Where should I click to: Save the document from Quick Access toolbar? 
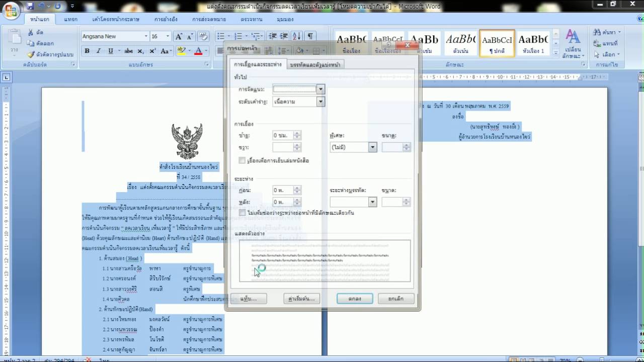tap(30, 7)
